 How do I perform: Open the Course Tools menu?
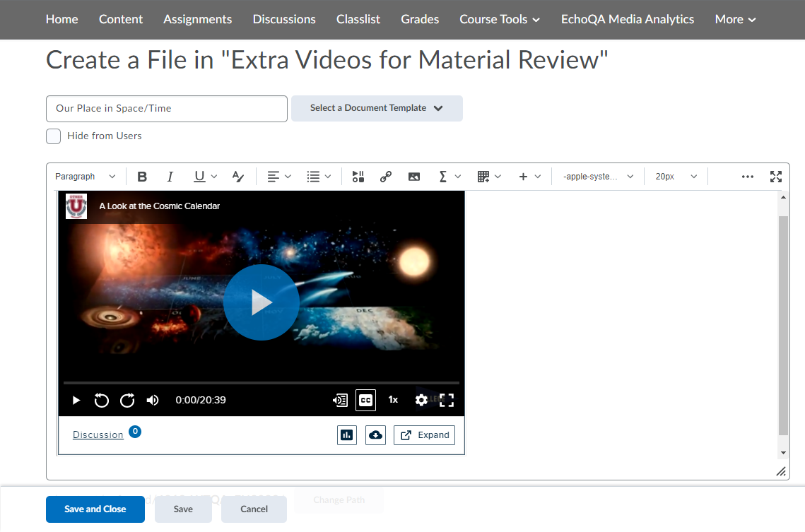pyautogui.click(x=500, y=19)
